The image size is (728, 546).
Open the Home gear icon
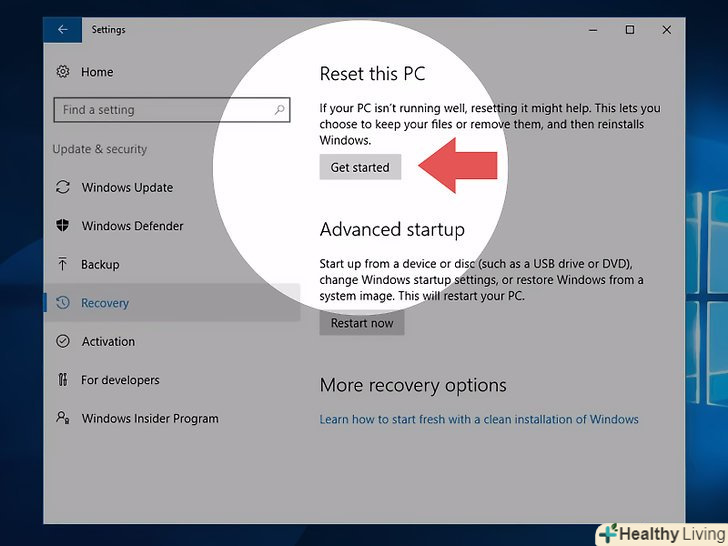click(x=63, y=72)
